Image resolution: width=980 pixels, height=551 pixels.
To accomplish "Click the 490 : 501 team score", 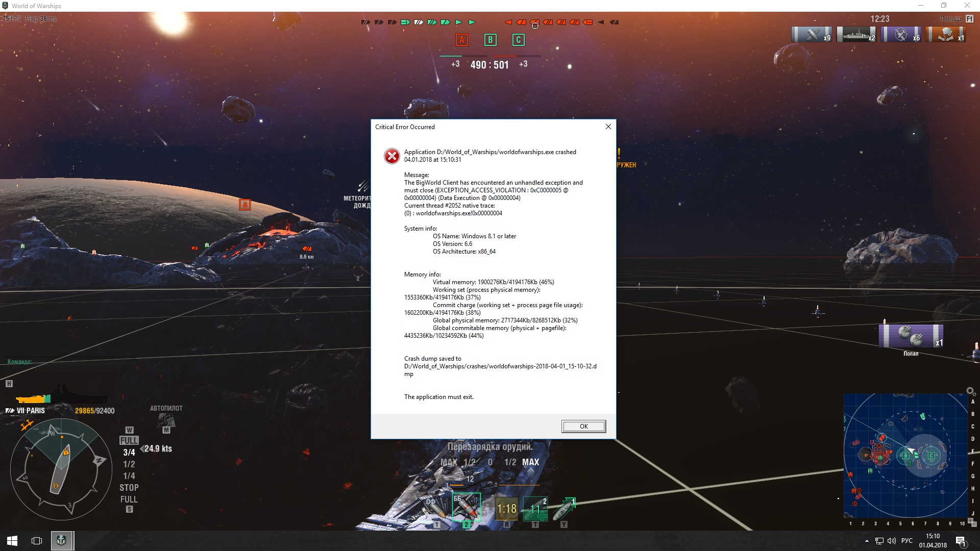I will 489,65.
